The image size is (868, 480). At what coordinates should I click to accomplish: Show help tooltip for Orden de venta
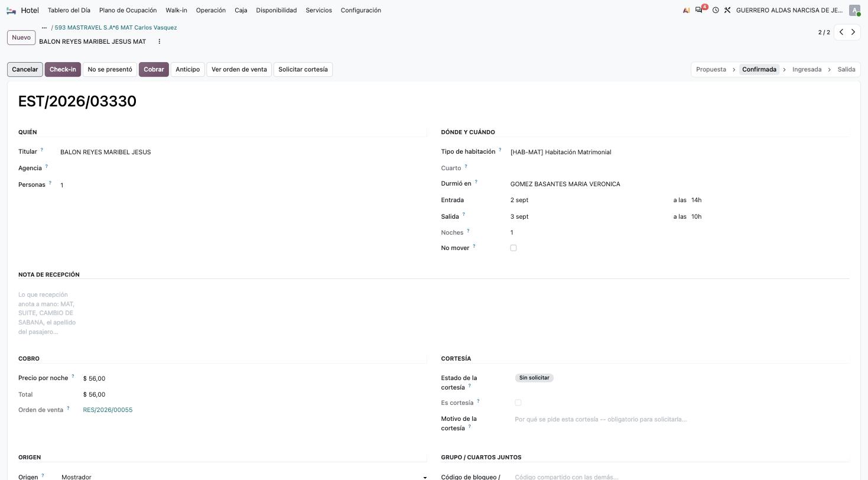click(x=68, y=408)
